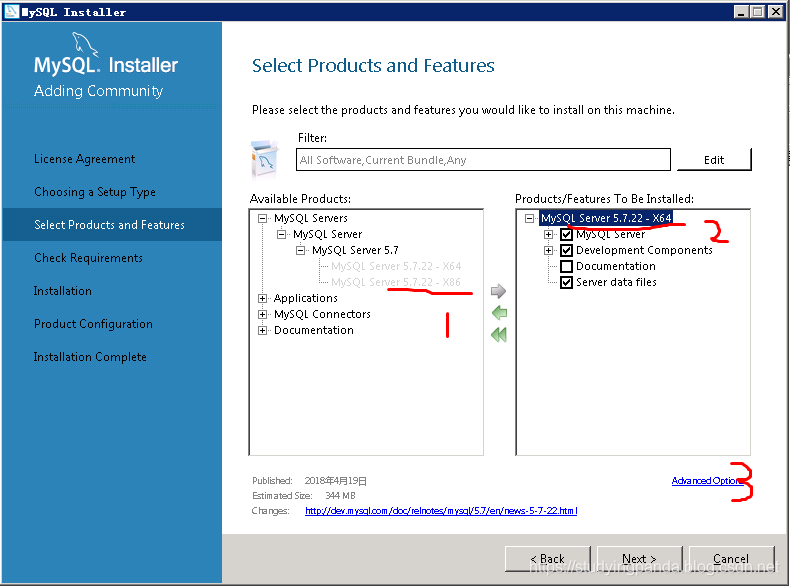This screenshot has width=790, height=586.
Task: Select the Server data files label
Action: 616,282
